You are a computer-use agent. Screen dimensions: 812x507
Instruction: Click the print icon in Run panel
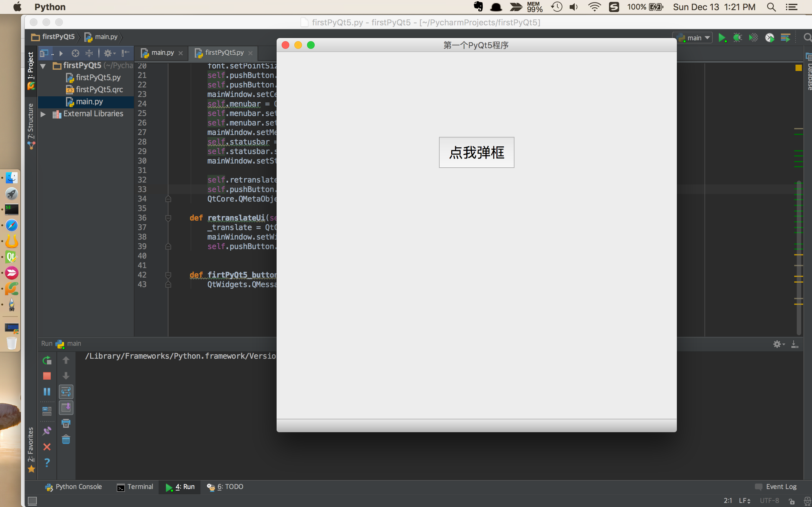point(66,423)
